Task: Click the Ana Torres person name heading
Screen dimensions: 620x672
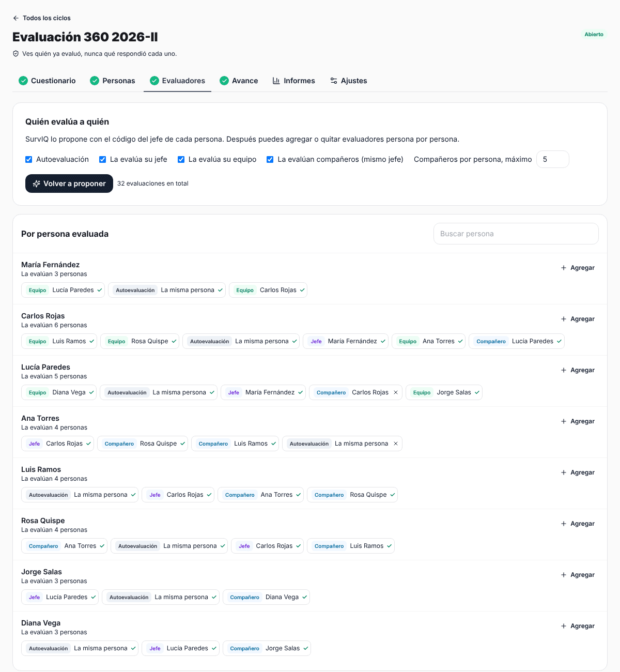Action: 40,418
